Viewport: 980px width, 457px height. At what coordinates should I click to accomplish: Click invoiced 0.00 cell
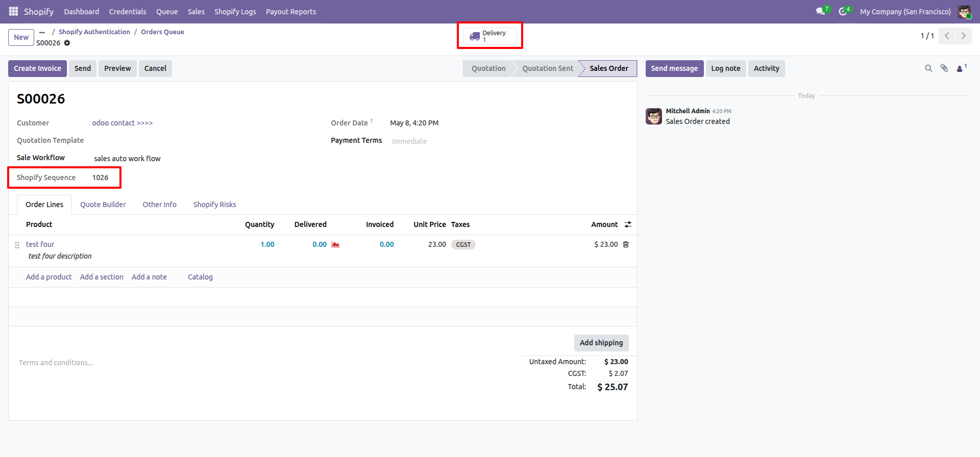coord(386,244)
